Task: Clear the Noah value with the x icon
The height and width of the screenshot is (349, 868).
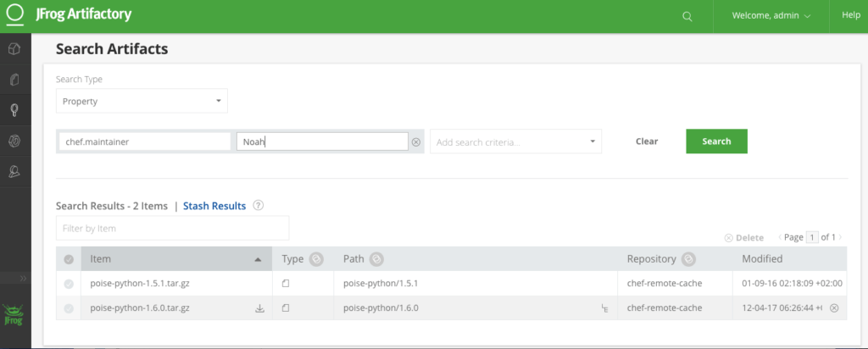Action: click(416, 142)
